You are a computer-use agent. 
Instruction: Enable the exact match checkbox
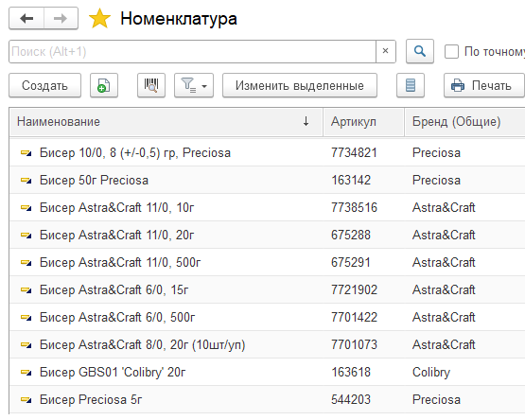point(451,52)
